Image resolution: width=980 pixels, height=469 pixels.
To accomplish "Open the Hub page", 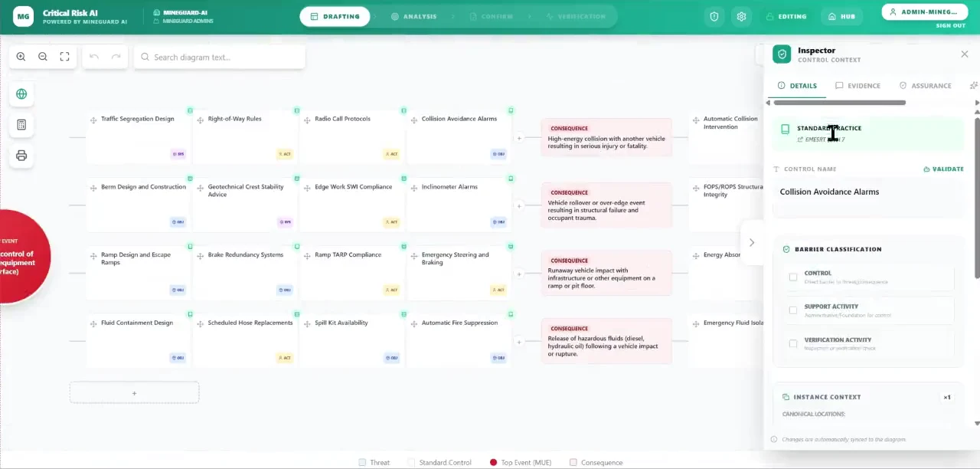I will pos(841,16).
